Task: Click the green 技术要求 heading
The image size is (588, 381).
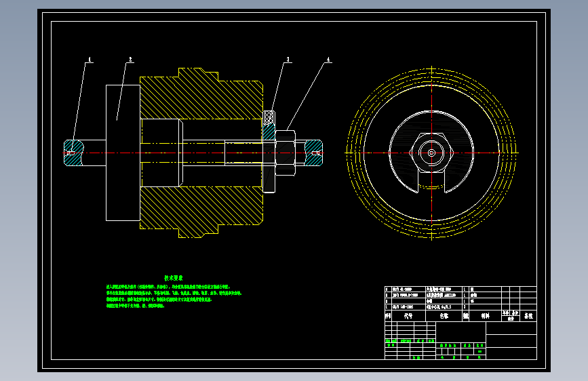Action: coord(173,278)
